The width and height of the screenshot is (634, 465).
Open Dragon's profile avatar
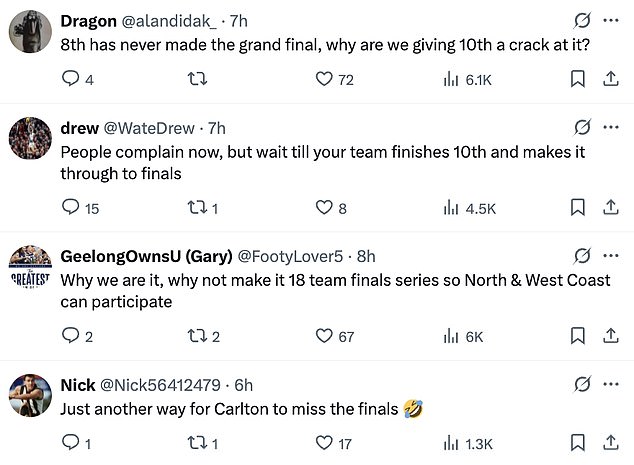[x=30, y=31]
